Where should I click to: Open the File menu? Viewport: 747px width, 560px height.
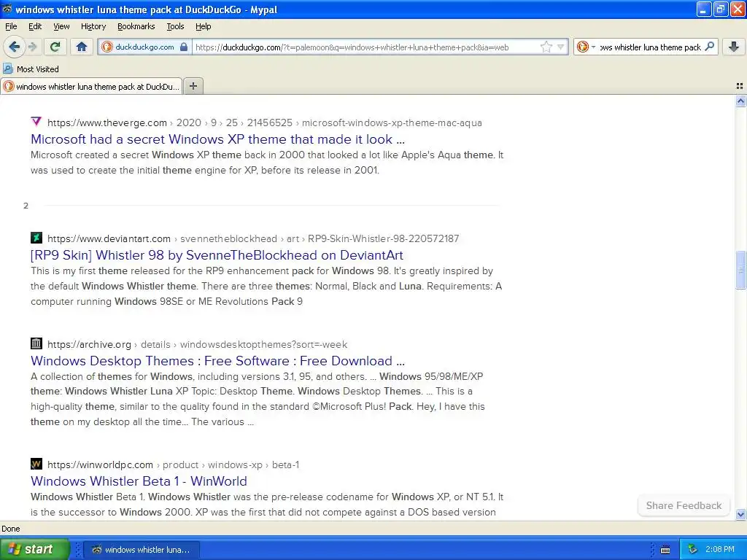[x=11, y=26]
